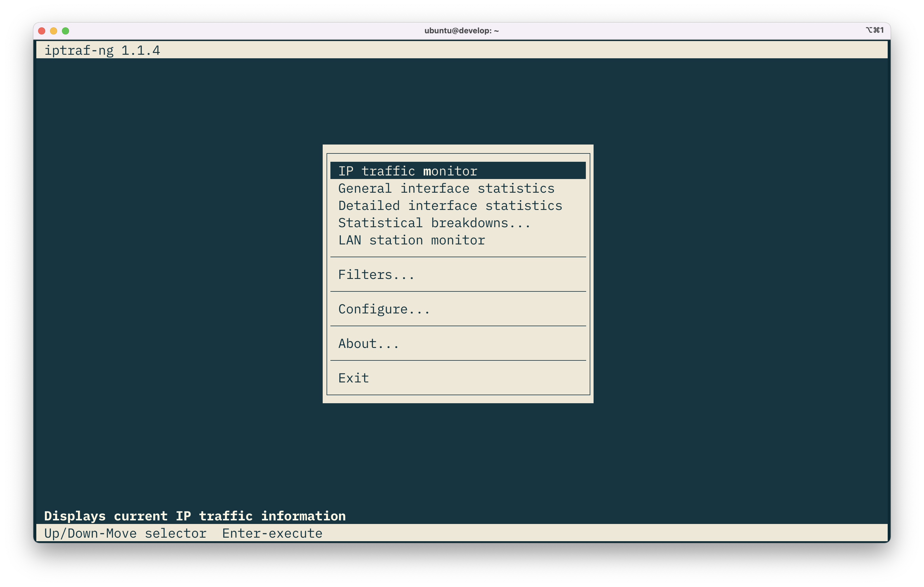Expand the Statistical breakdowns submenu
Screen dimensions: 924x587
pyautogui.click(x=434, y=223)
